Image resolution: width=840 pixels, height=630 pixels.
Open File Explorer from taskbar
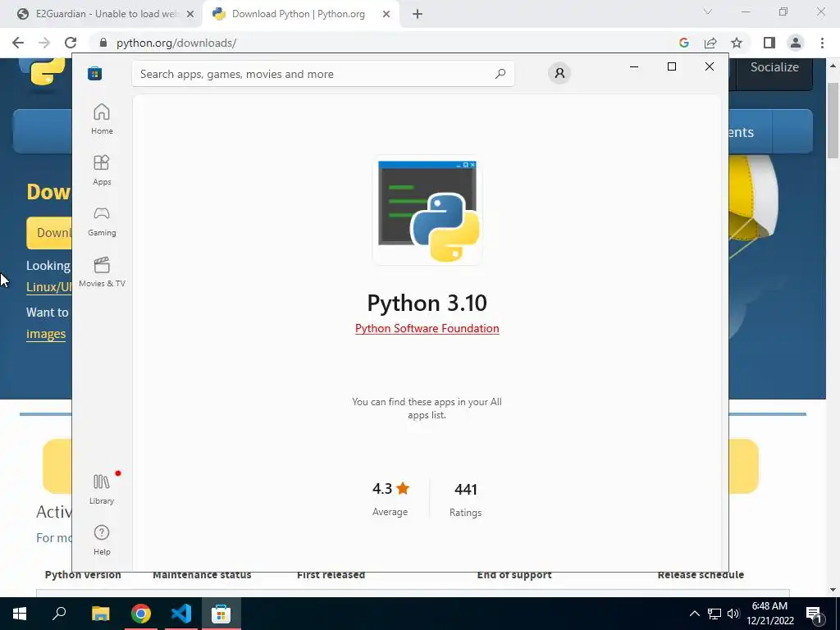[100, 614]
